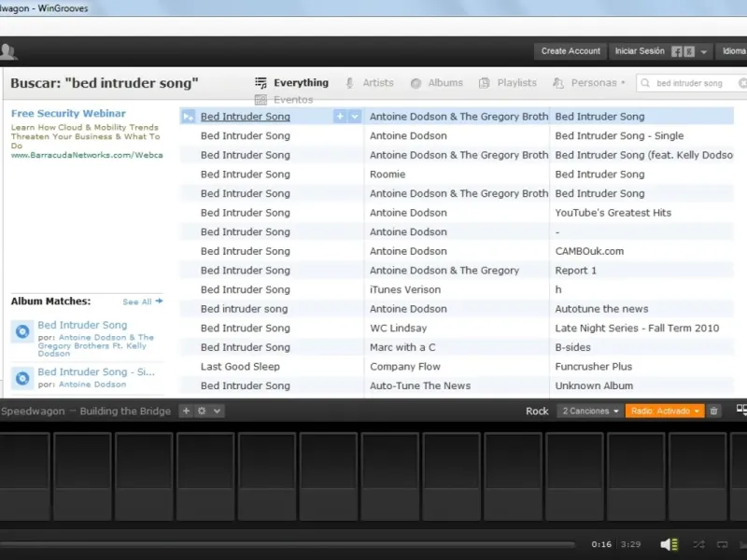Click the Report 1 album cell
747x560 pixels.
(x=575, y=271)
